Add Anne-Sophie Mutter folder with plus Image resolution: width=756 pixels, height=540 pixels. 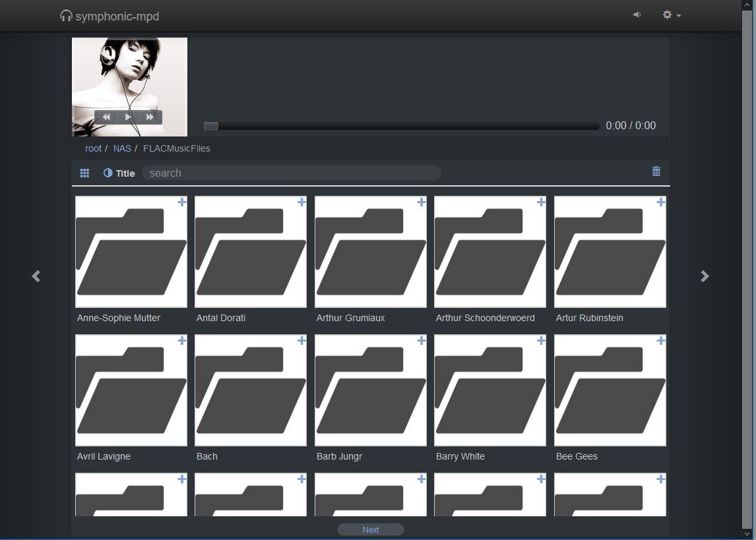click(x=182, y=202)
